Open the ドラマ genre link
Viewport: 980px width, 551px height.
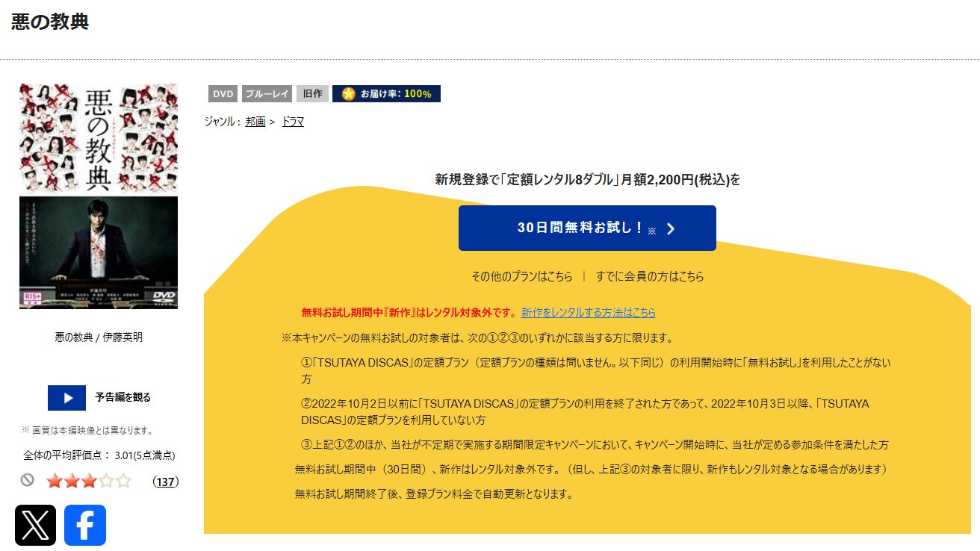[293, 122]
